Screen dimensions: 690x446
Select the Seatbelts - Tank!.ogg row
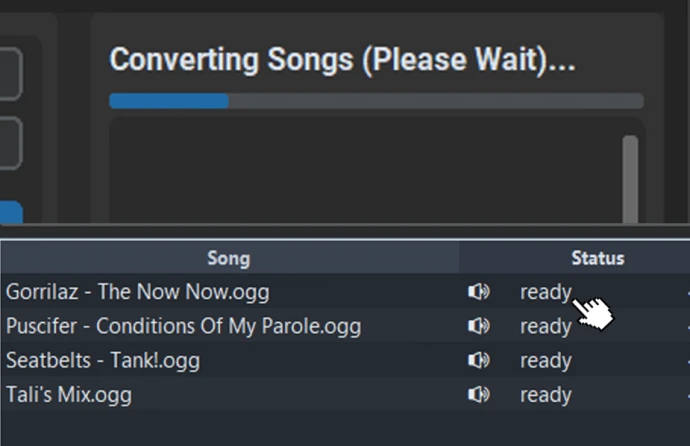103,360
